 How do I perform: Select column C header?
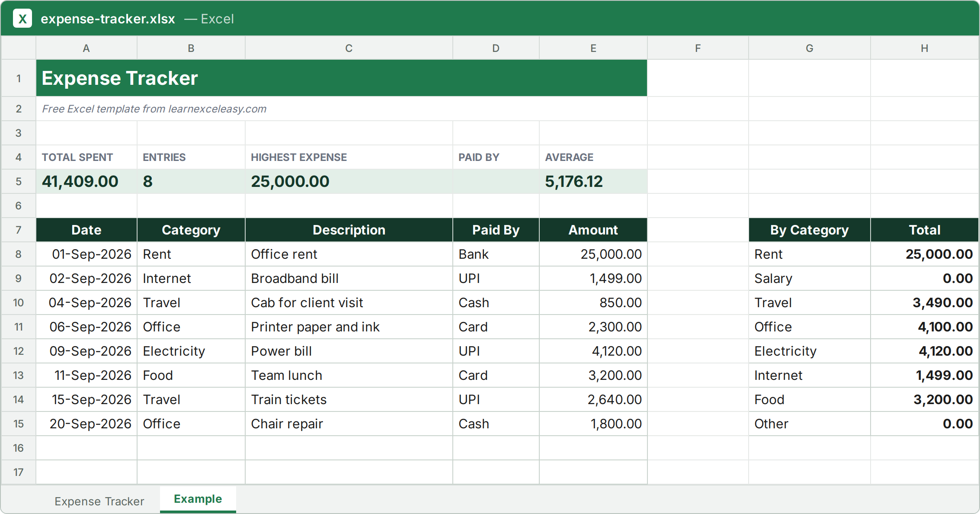point(349,48)
